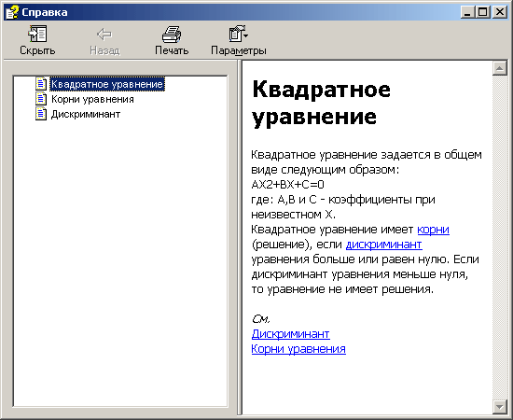
Task: Click the См. italic label
Action: coord(260,319)
